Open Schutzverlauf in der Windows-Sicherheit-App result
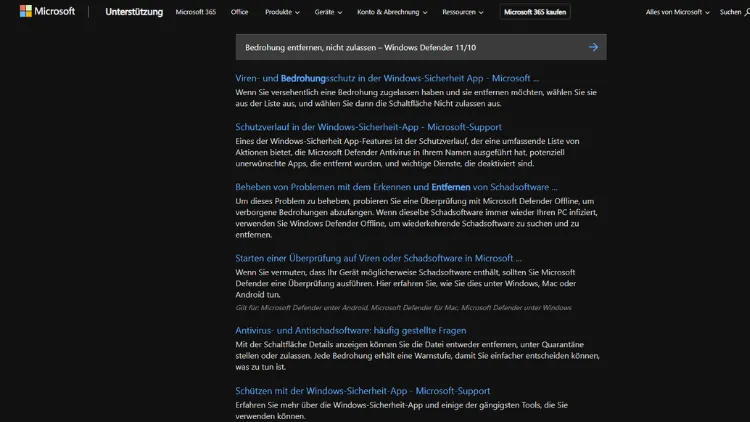Viewport: 750px width, 422px height. [368, 127]
